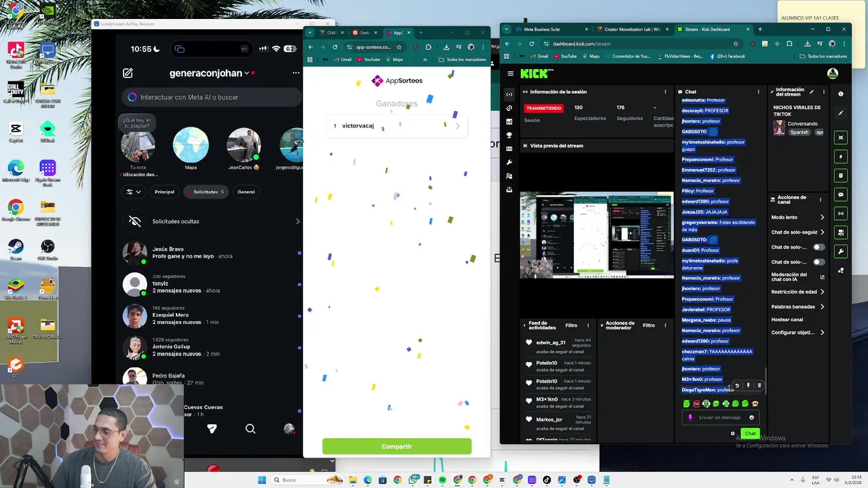Open Solicitudes ocultas chevron in Instagram
The height and width of the screenshot is (488, 868).
[x=297, y=221]
